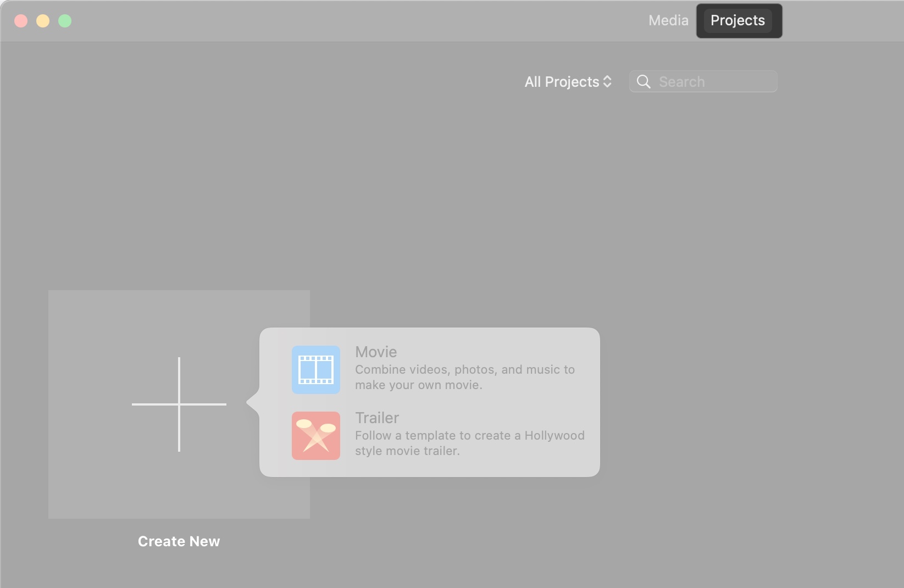Switch to the Media tab
Viewport: 904px width, 588px height.
coord(668,20)
